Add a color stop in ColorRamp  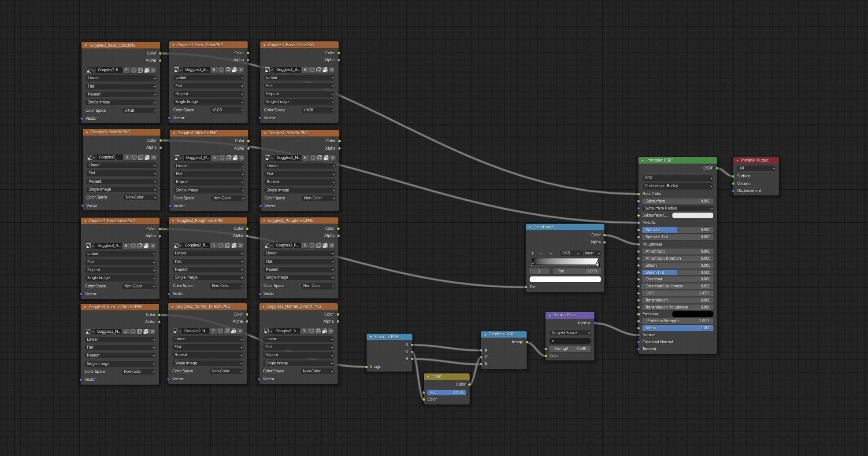click(533, 253)
